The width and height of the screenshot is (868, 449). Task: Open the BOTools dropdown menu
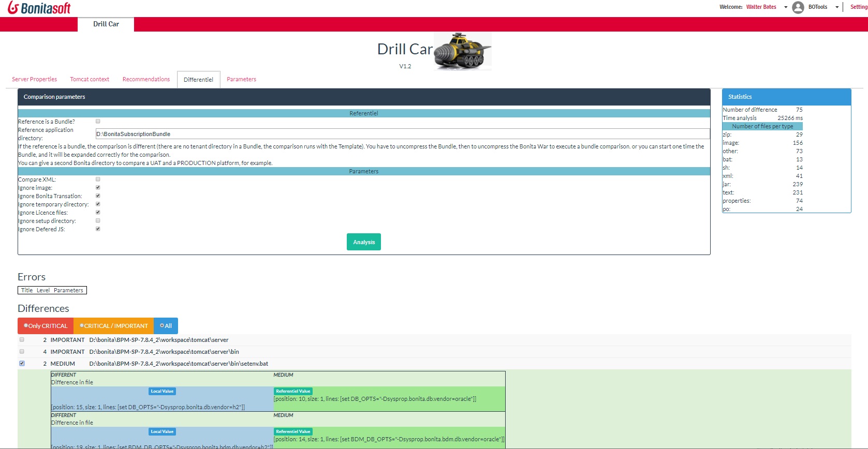(x=837, y=7)
